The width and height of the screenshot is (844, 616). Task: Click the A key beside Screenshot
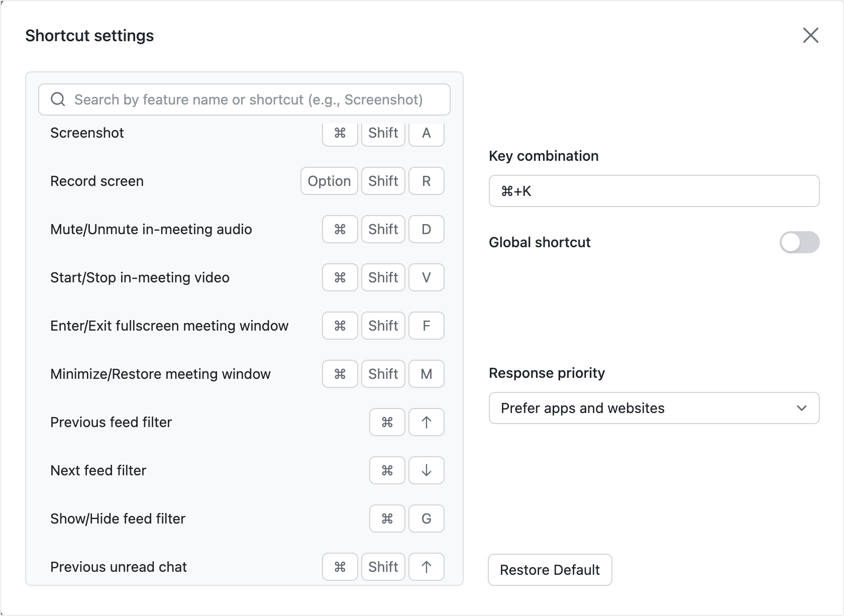click(426, 133)
